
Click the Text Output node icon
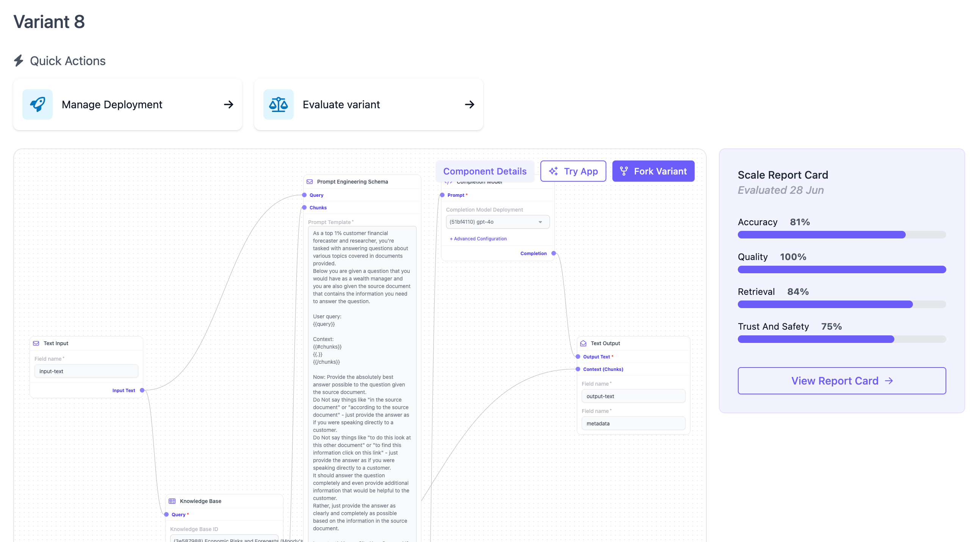(x=583, y=343)
